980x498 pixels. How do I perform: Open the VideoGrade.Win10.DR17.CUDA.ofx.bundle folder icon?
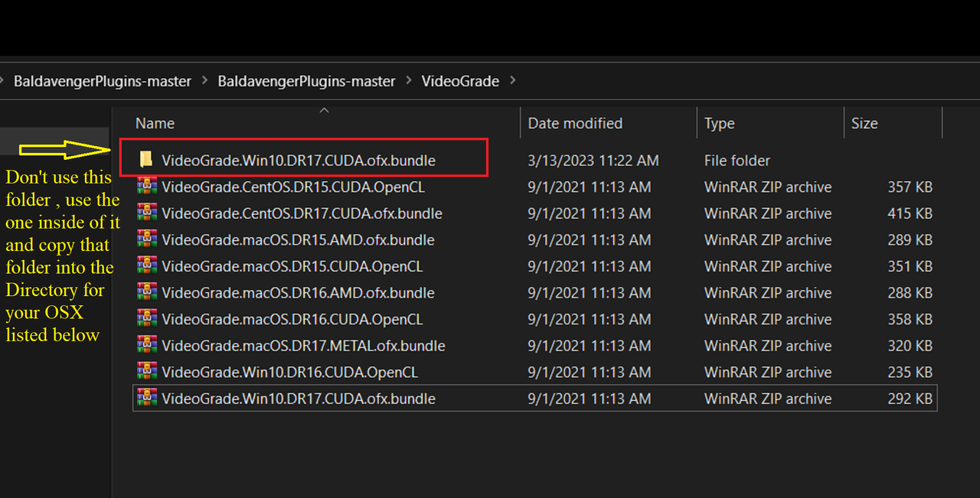pos(146,160)
